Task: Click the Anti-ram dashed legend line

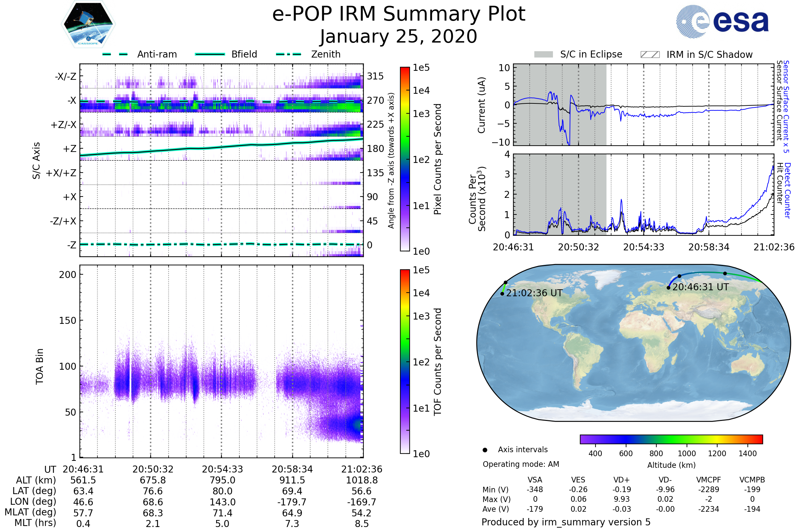Action: click(x=115, y=54)
